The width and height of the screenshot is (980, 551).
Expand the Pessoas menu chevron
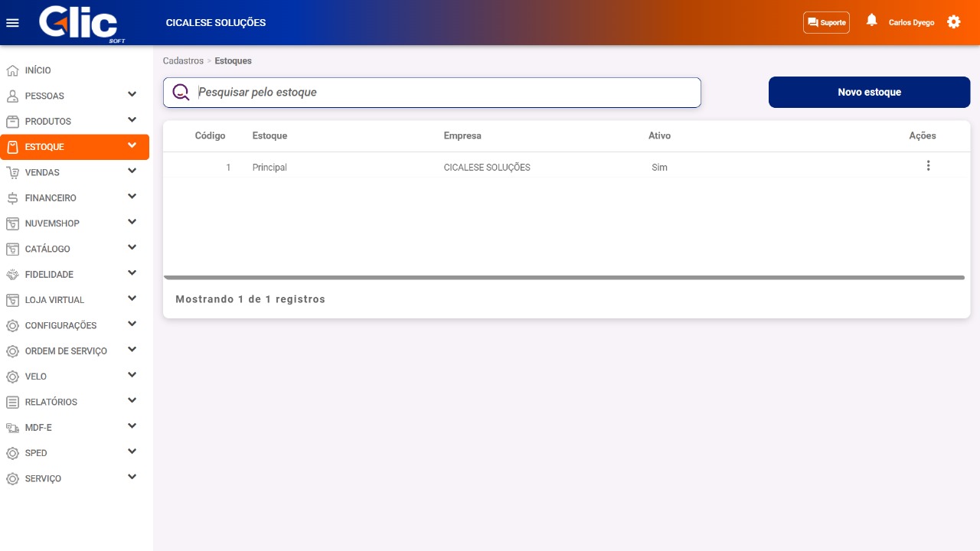tap(132, 95)
